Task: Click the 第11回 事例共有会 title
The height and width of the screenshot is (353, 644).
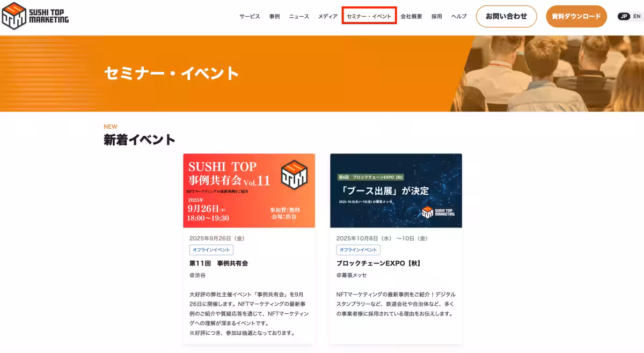Action: click(218, 263)
